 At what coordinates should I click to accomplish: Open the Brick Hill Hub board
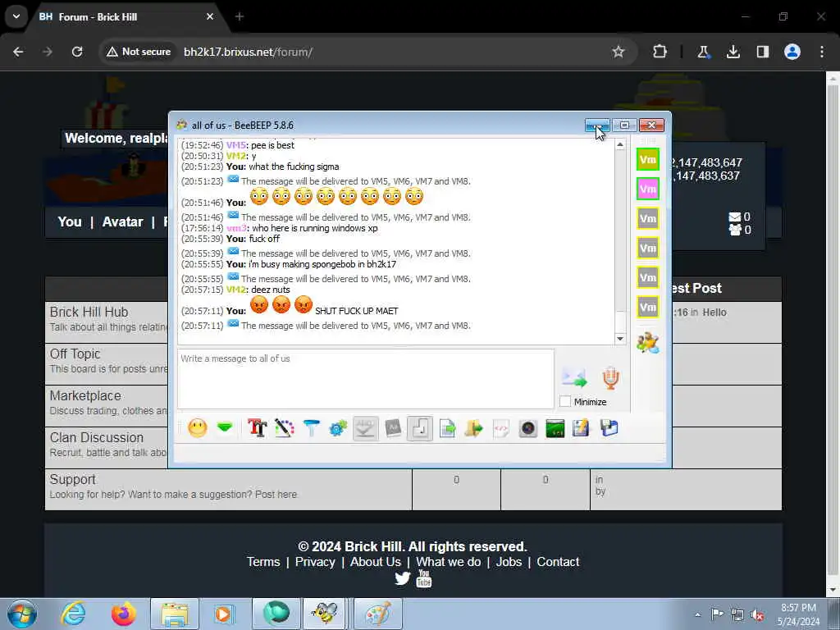(x=89, y=312)
